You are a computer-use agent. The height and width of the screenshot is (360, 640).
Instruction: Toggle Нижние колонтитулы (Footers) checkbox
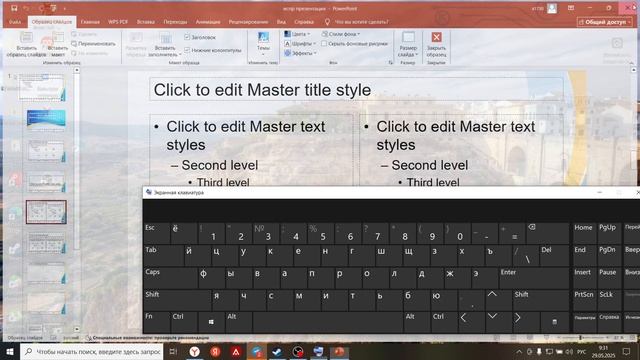tap(187, 50)
